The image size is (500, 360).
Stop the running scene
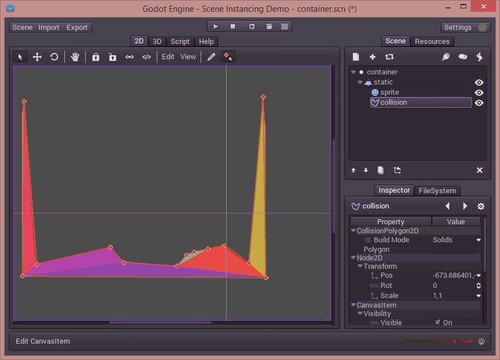pyautogui.click(x=233, y=26)
